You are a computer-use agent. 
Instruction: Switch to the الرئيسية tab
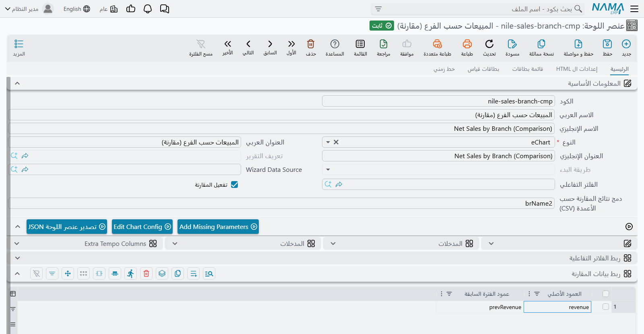click(619, 69)
